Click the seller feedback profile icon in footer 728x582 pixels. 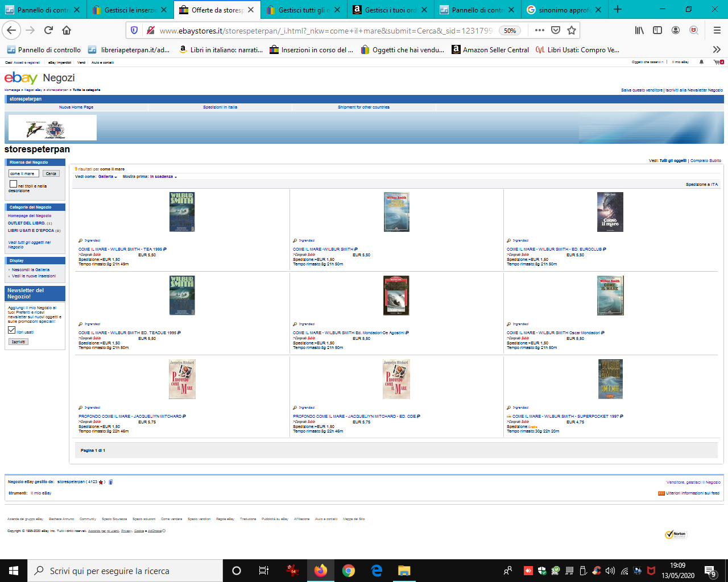pyautogui.click(x=111, y=482)
